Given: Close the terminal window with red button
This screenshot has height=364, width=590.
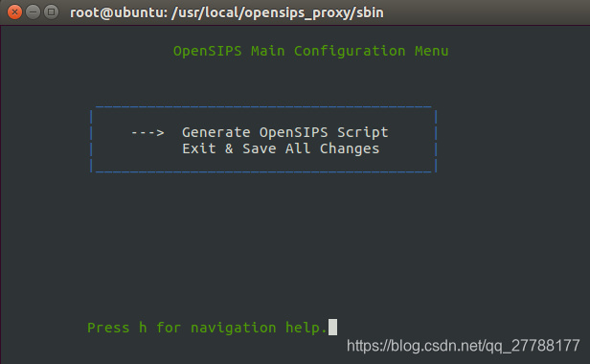Looking at the screenshot, I should pos(14,12).
